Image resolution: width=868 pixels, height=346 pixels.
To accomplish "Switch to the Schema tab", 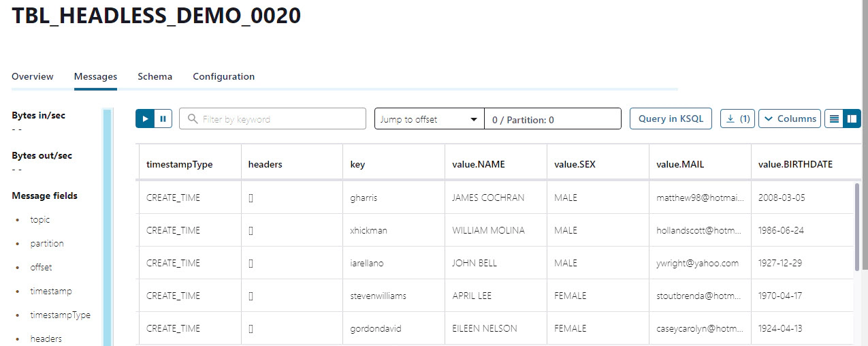I will (x=155, y=76).
